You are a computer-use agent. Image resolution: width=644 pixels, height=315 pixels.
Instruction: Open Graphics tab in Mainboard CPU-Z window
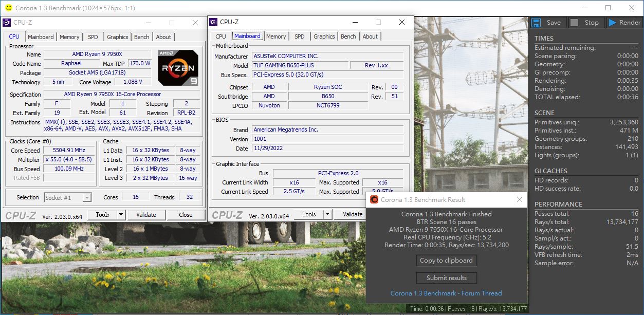tap(324, 36)
